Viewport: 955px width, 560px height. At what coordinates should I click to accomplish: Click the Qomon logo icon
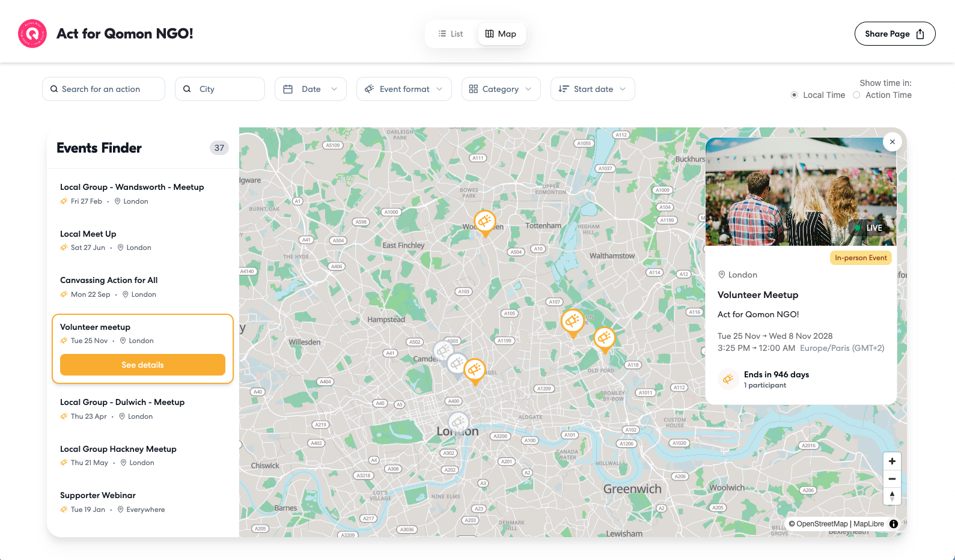[32, 34]
